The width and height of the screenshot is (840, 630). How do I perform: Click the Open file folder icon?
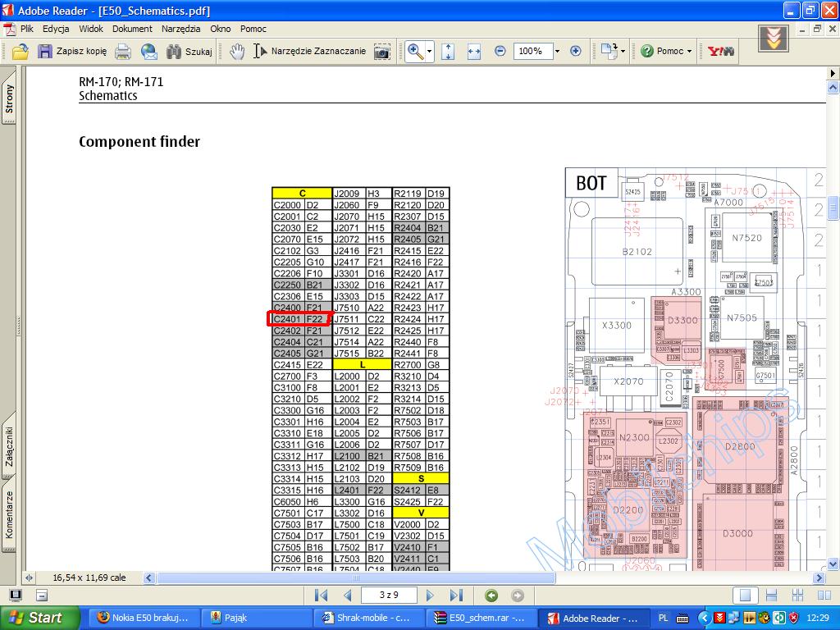click(21, 52)
